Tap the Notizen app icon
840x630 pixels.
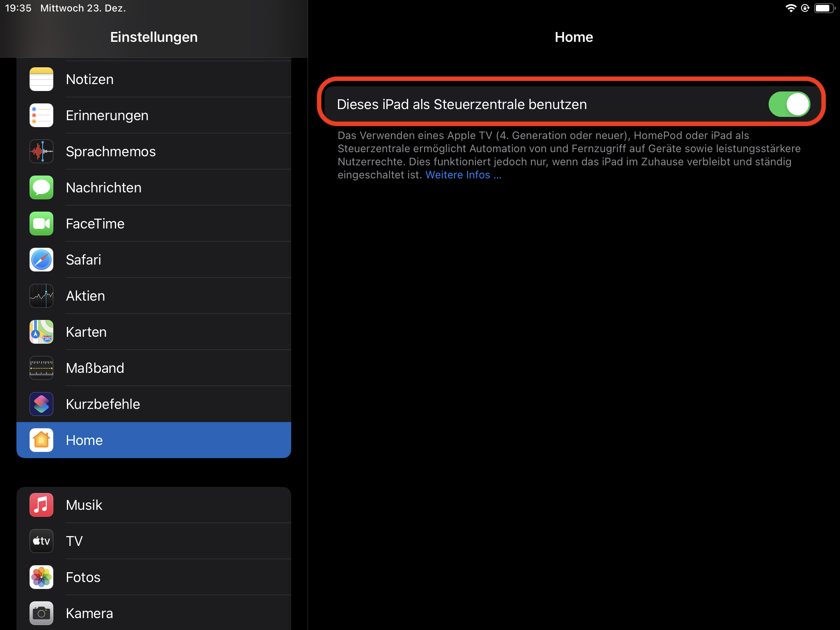click(41, 79)
